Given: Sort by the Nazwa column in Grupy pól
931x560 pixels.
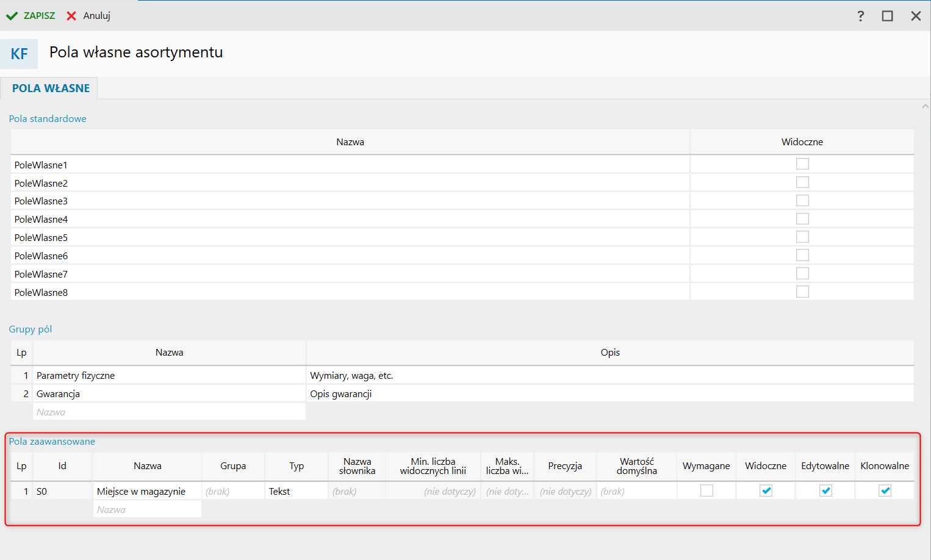Looking at the screenshot, I should click(169, 353).
